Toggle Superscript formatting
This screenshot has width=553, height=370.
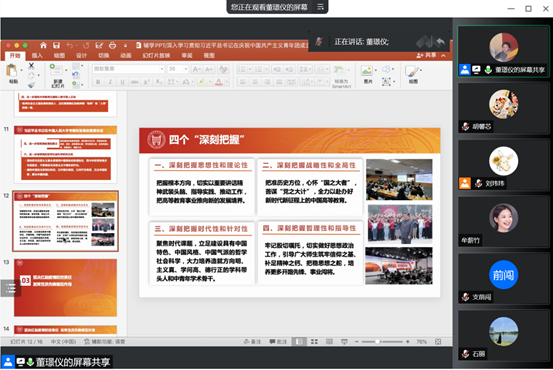coord(146,82)
